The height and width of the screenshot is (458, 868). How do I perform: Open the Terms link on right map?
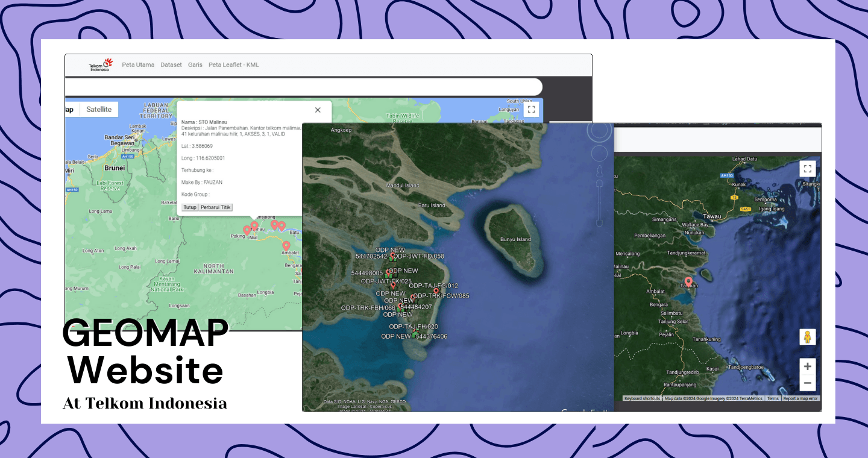(x=773, y=398)
